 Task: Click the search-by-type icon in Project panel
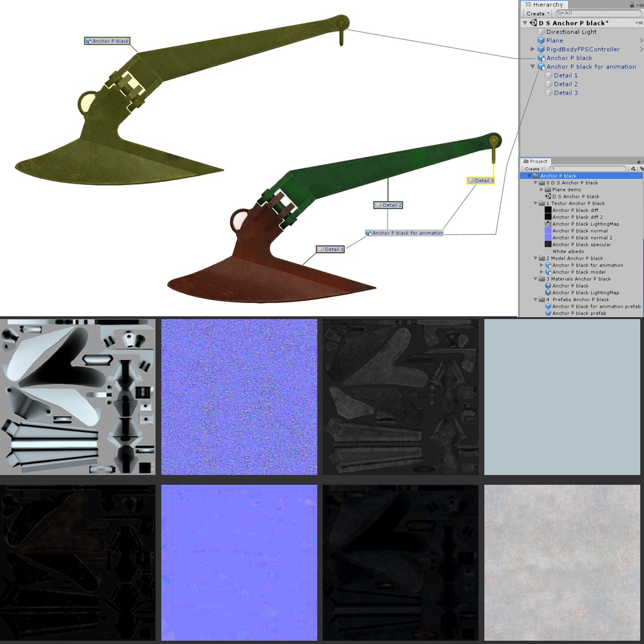(633, 168)
